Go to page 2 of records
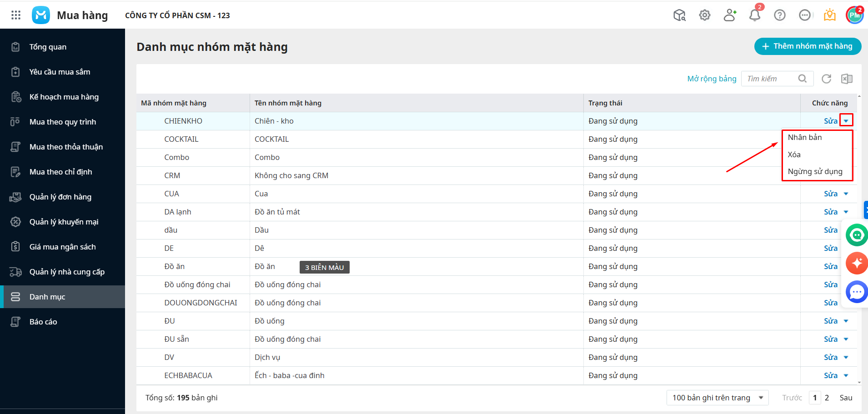The width and height of the screenshot is (868, 414). tap(827, 398)
